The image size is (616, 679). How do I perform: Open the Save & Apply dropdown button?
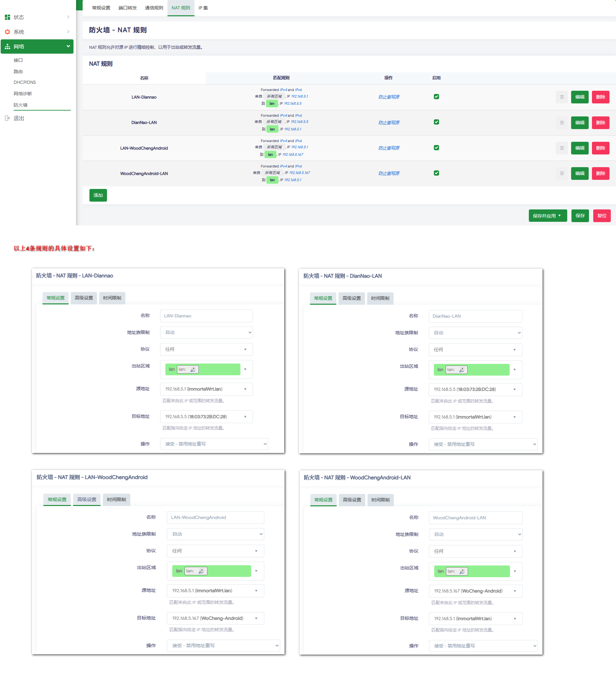[547, 216]
